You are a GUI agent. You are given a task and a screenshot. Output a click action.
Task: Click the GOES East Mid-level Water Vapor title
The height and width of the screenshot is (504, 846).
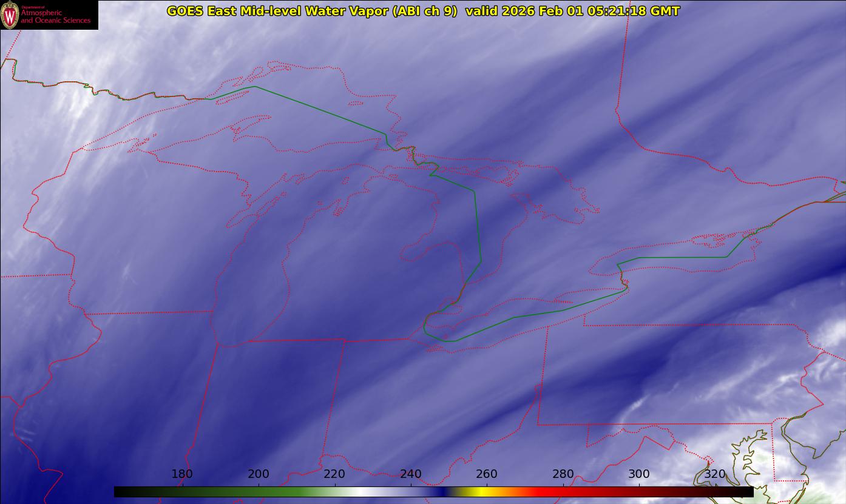(x=312, y=11)
